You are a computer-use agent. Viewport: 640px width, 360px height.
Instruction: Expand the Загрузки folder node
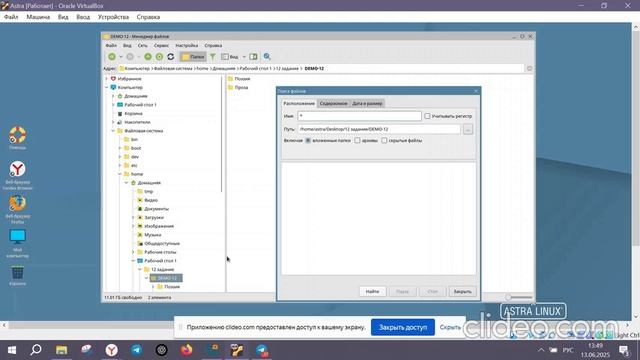133,218
